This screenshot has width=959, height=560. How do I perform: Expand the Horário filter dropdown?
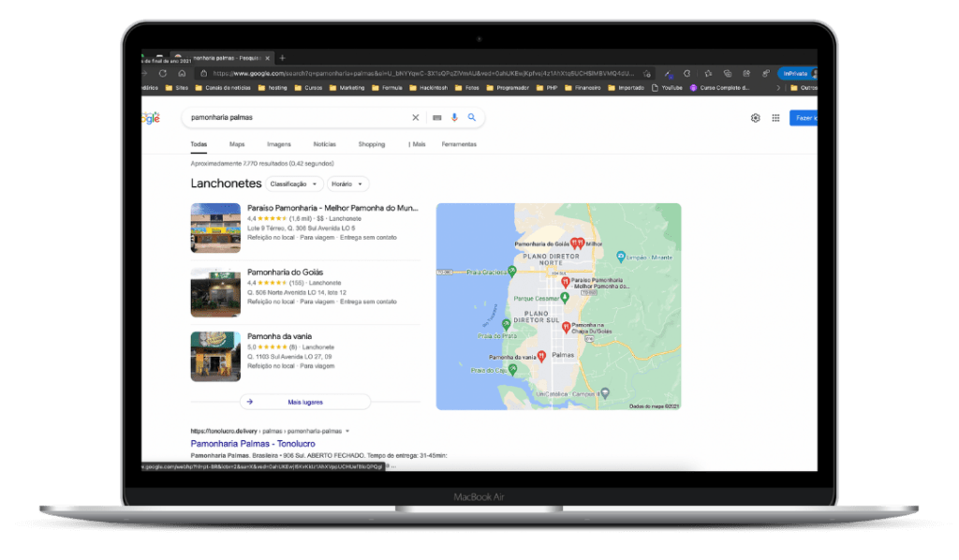point(347,184)
